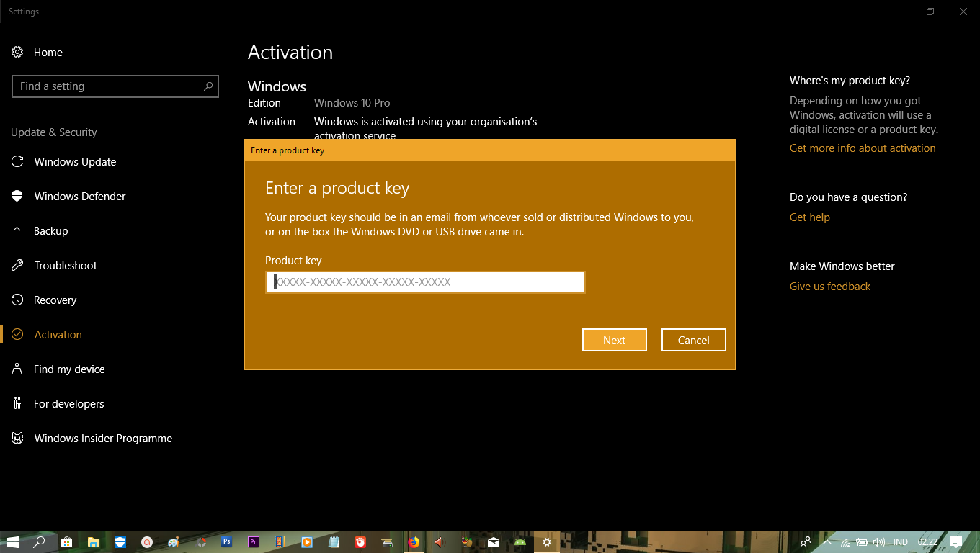Click the Give us feedback link

[830, 287]
